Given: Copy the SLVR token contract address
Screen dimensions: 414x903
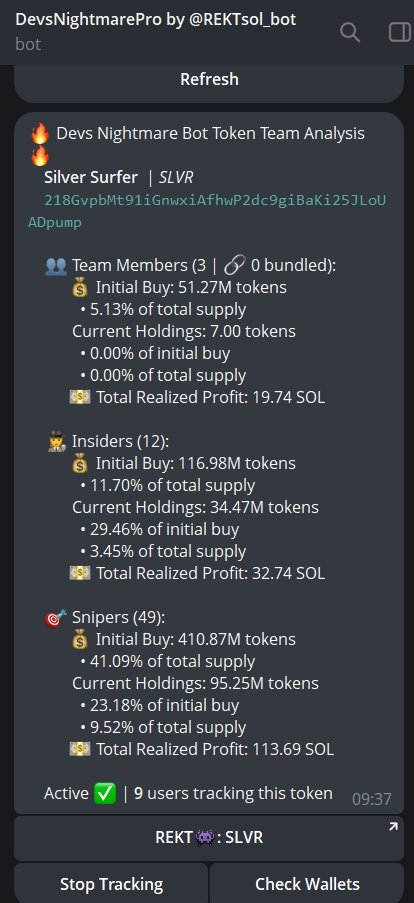Looking at the screenshot, I should point(207,211).
